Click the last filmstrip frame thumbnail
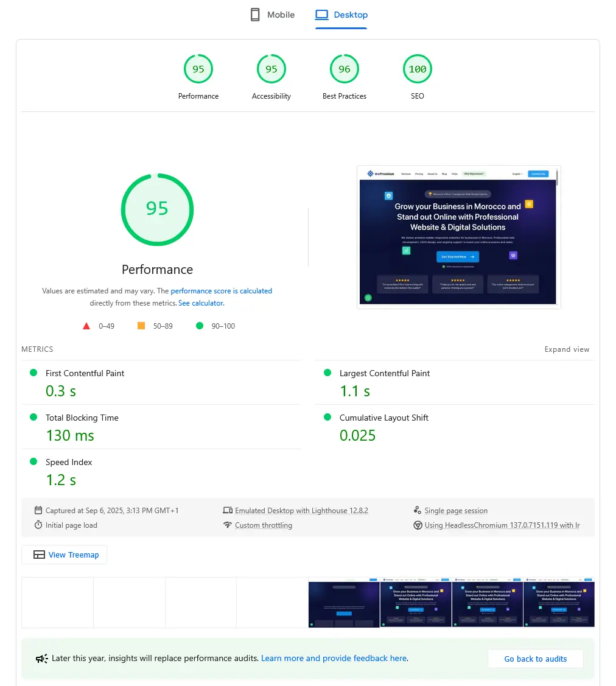 click(x=558, y=601)
